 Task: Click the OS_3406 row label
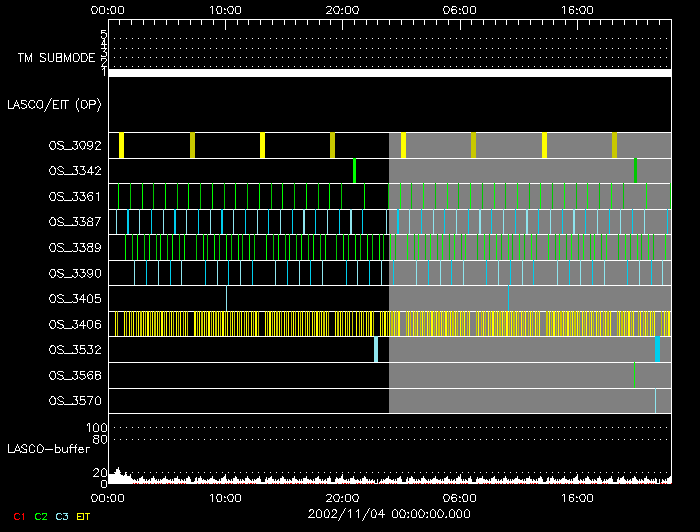74,324
